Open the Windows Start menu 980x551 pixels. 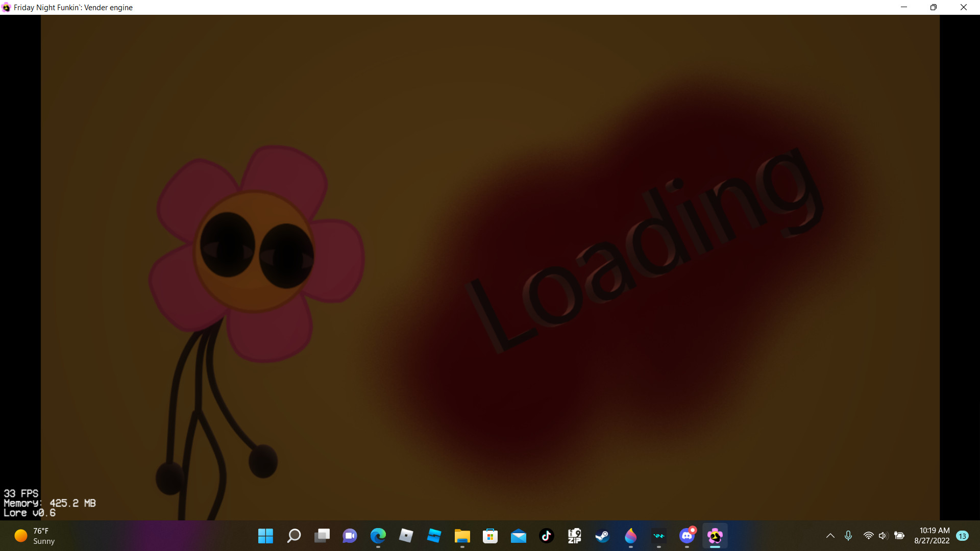(x=265, y=536)
